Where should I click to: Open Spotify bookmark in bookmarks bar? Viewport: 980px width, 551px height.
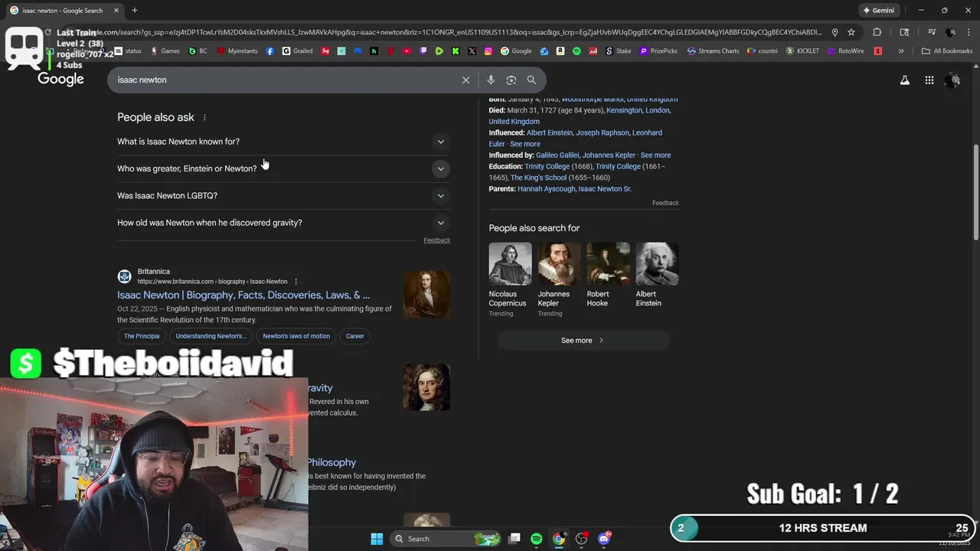pyautogui.click(x=577, y=51)
